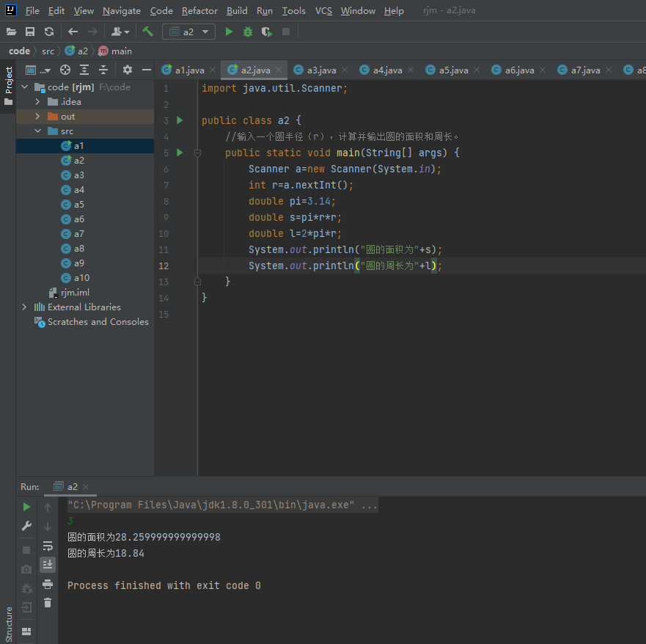
Task: Run with Coverage from the main toolbar
Action: (x=267, y=32)
